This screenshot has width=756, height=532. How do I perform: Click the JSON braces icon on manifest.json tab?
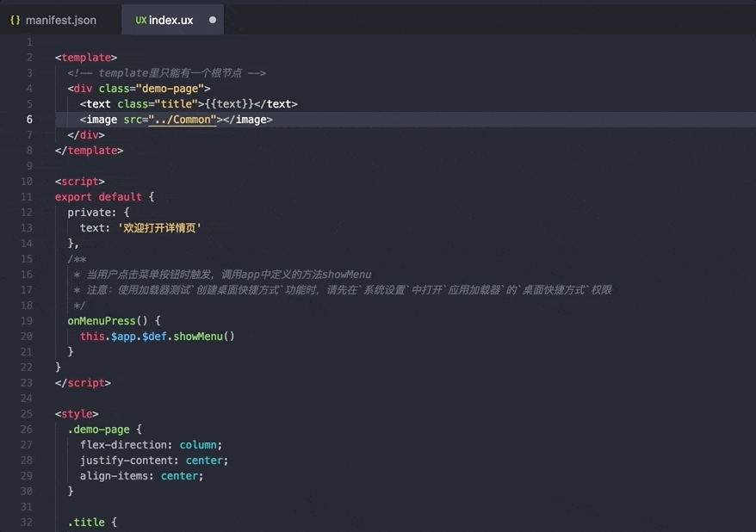coord(15,21)
